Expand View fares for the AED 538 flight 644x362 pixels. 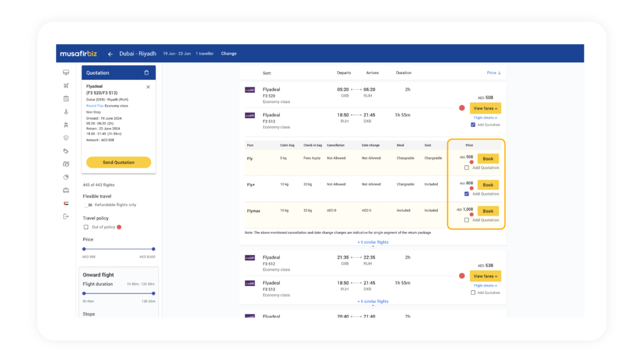click(x=485, y=277)
